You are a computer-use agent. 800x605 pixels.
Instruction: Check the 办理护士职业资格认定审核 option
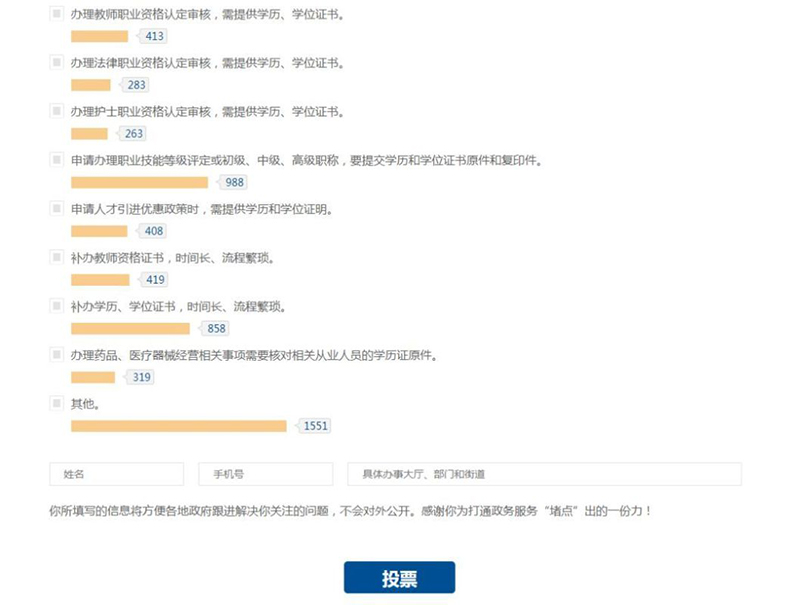pyautogui.click(x=57, y=111)
